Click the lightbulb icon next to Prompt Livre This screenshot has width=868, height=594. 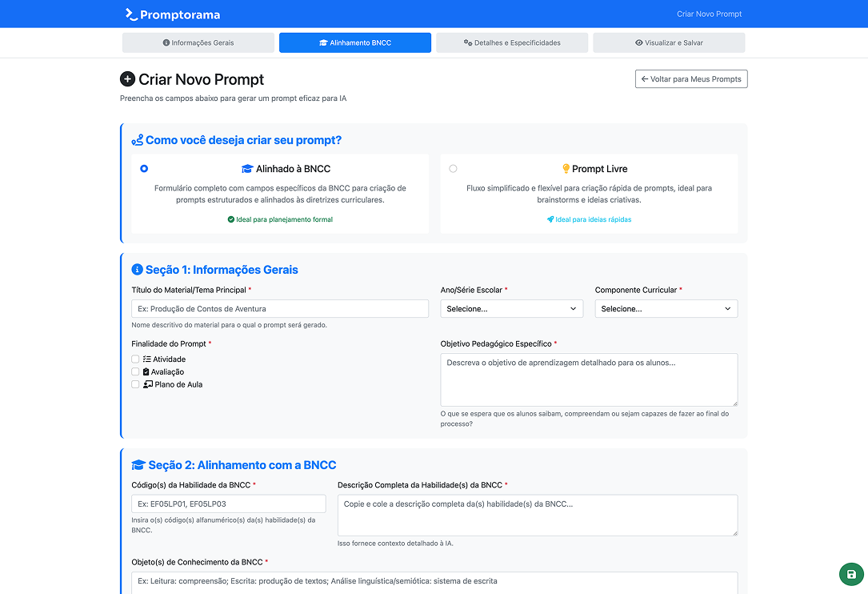(x=566, y=169)
